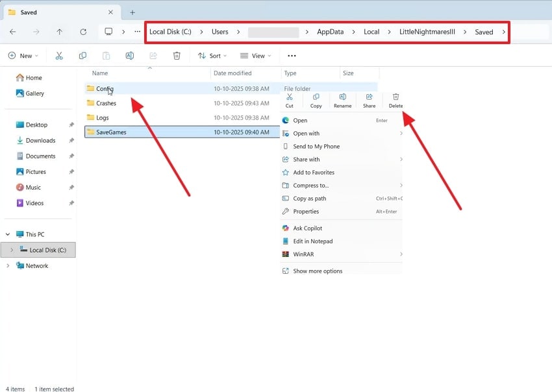Click the Paste icon in the toolbar

(106, 56)
